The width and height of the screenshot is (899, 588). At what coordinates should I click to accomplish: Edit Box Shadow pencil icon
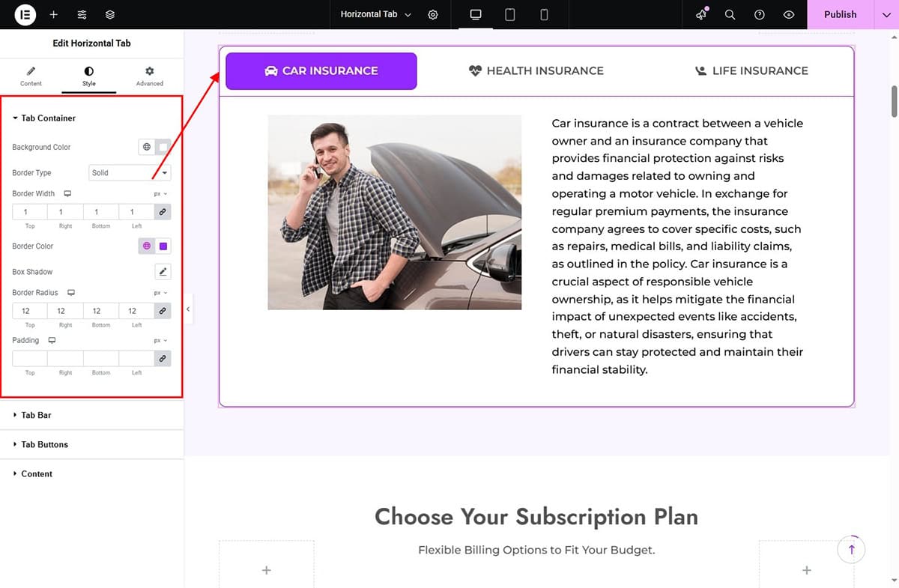coord(163,271)
